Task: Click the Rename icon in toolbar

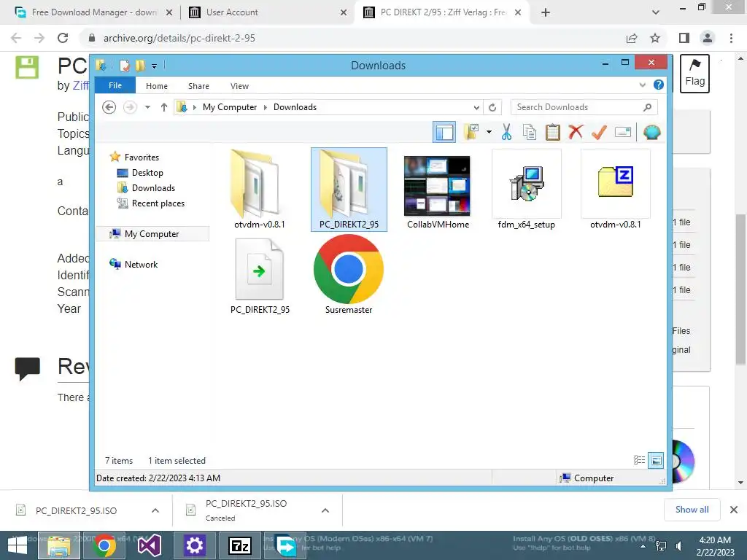Action: point(623,132)
